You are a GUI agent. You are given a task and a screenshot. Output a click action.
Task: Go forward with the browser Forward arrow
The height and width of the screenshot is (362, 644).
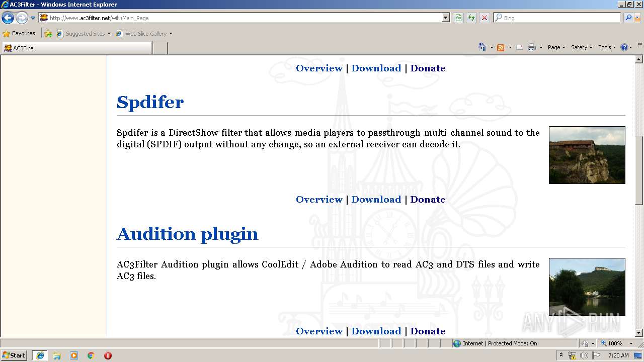[x=22, y=18]
